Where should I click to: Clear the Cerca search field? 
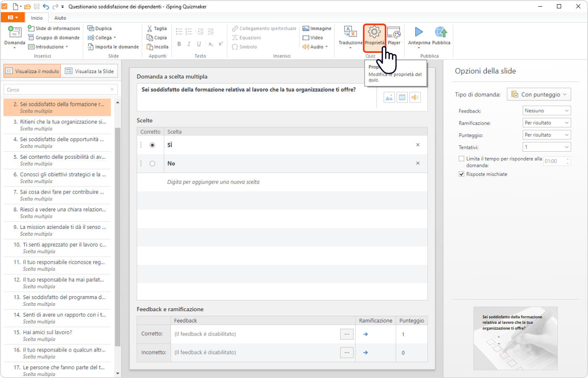[112, 89]
